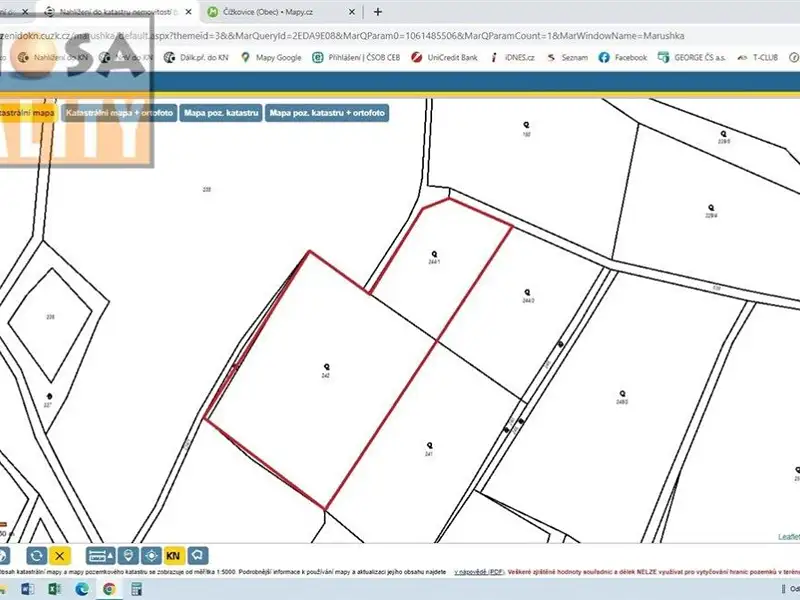Click the polygon selection tool icon
The width and height of the screenshot is (800, 600).
(x=197, y=556)
